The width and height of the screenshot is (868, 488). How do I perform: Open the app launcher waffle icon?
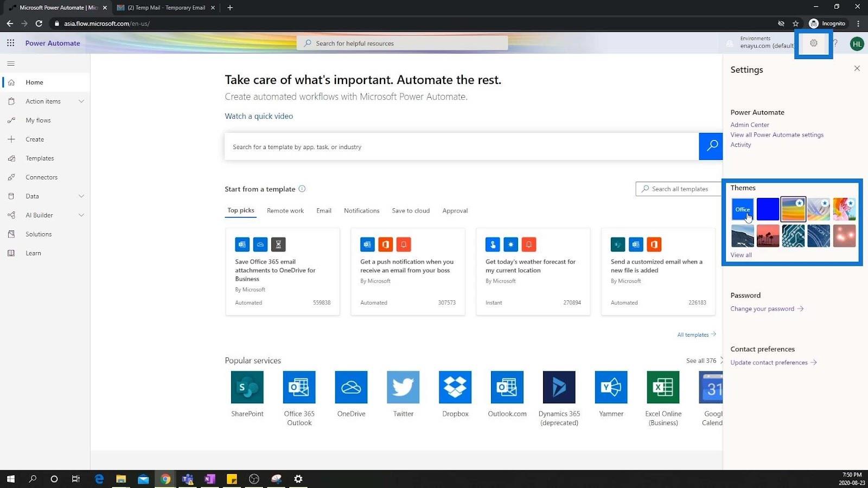click(x=11, y=43)
